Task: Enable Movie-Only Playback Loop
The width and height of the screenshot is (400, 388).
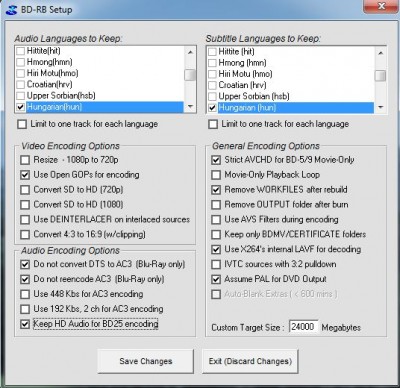Action: click(x=216, y=175)
